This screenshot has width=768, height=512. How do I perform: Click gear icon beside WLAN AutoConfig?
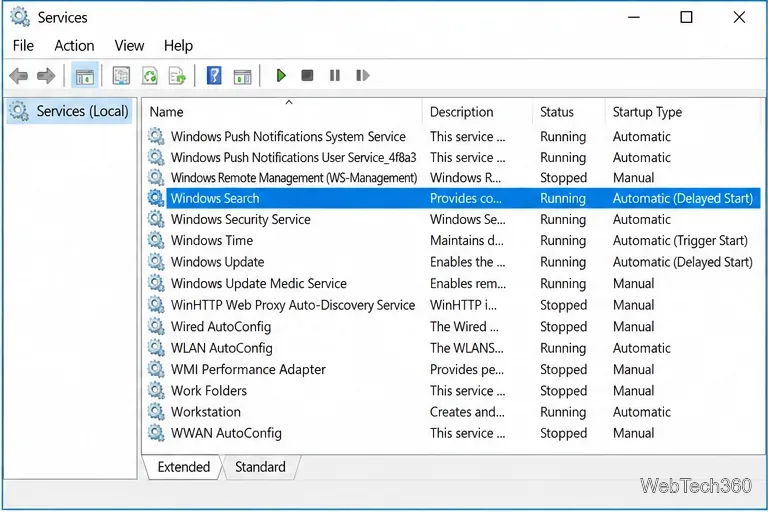click(x=156, y=348)
